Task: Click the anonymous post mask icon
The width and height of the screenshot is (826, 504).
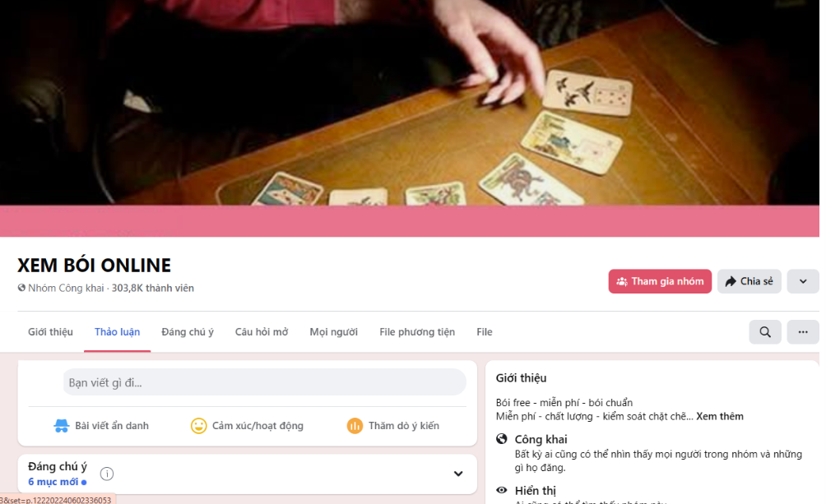Action: click(x=62, y=426)
